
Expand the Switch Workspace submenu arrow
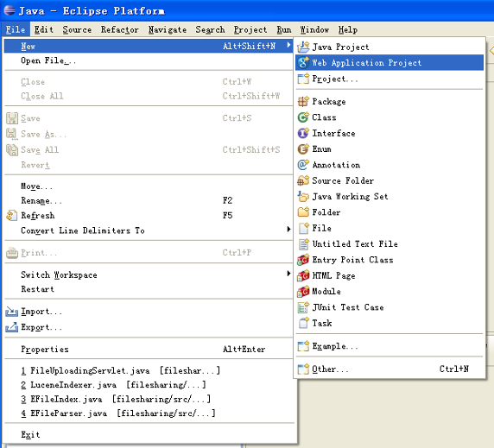[x=288, y=274]
